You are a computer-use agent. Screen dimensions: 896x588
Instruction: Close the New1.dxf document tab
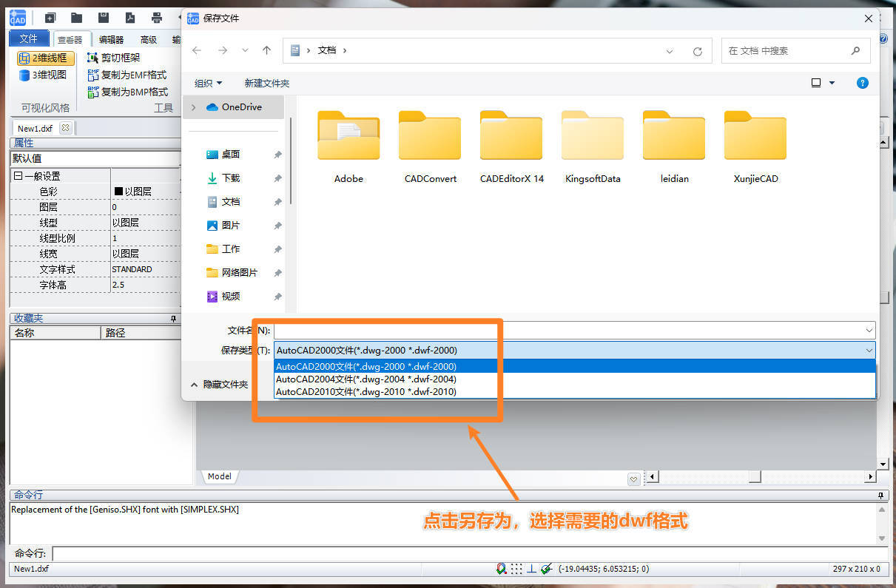coord(65,128)
